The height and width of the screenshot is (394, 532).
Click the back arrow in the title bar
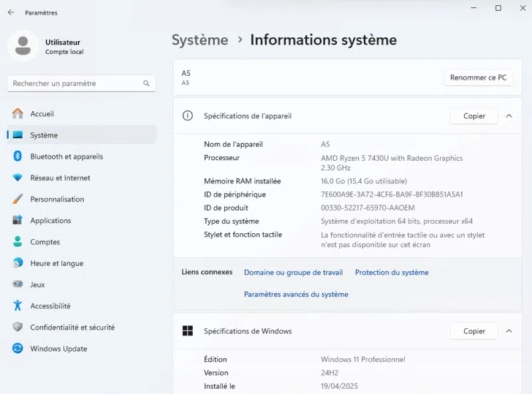11,13
